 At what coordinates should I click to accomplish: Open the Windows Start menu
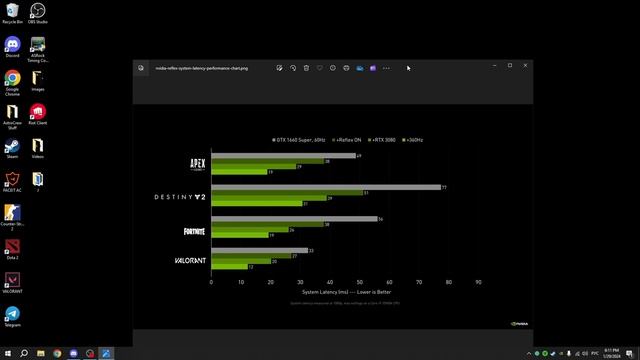click(x=8, y=353)
